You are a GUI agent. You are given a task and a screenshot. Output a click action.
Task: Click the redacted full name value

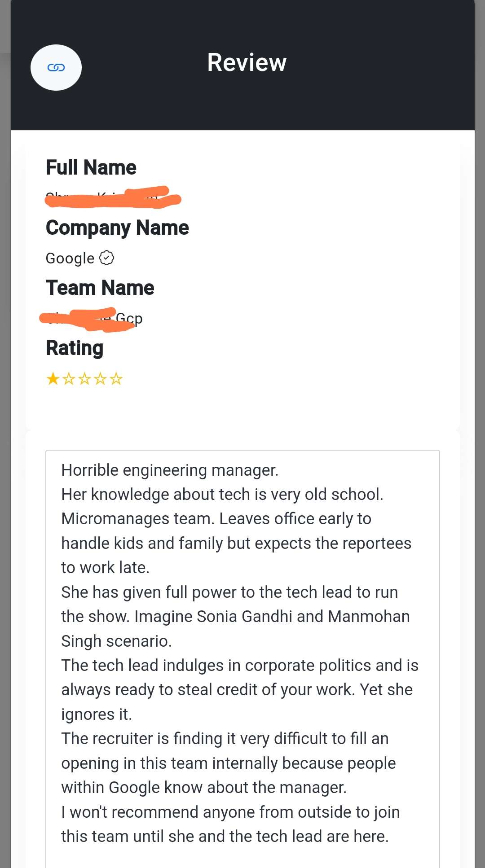[113, 197]
